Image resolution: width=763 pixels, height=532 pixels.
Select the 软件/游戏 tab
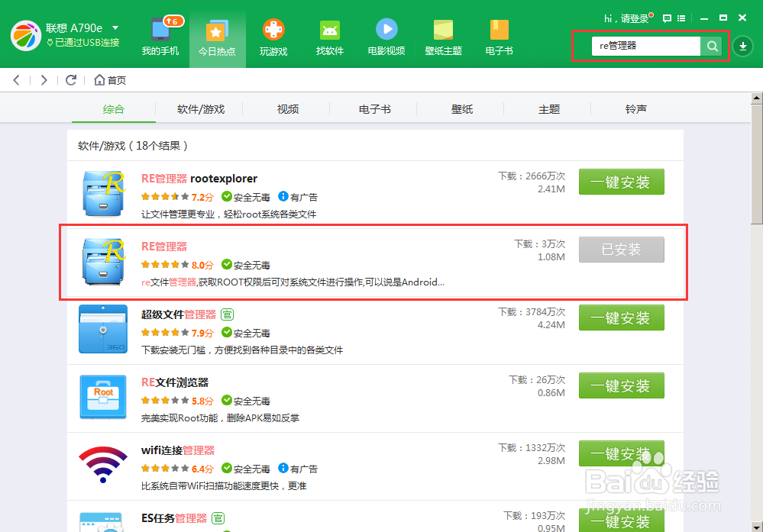click(x=200, y=109)
